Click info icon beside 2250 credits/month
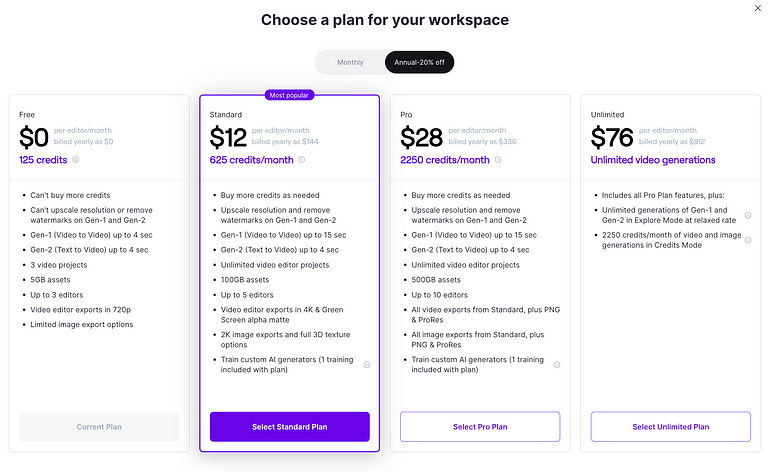 click(497, 160)
